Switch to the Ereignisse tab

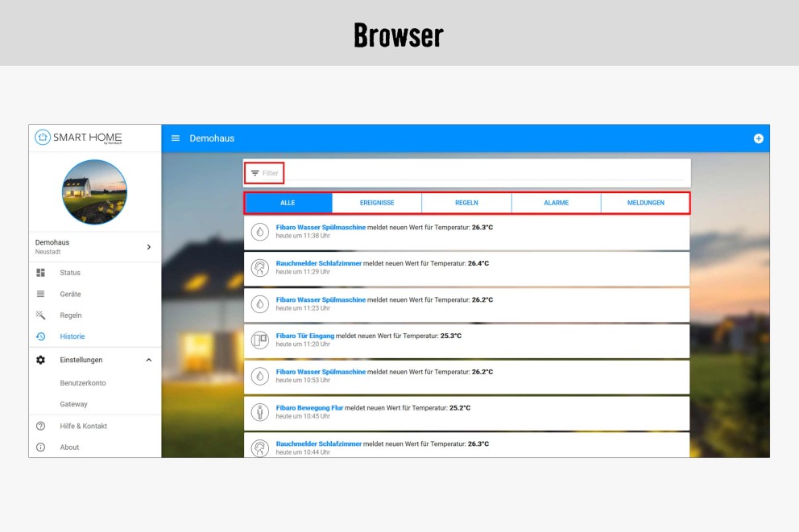pyautogui.click(x=377, y=203)
